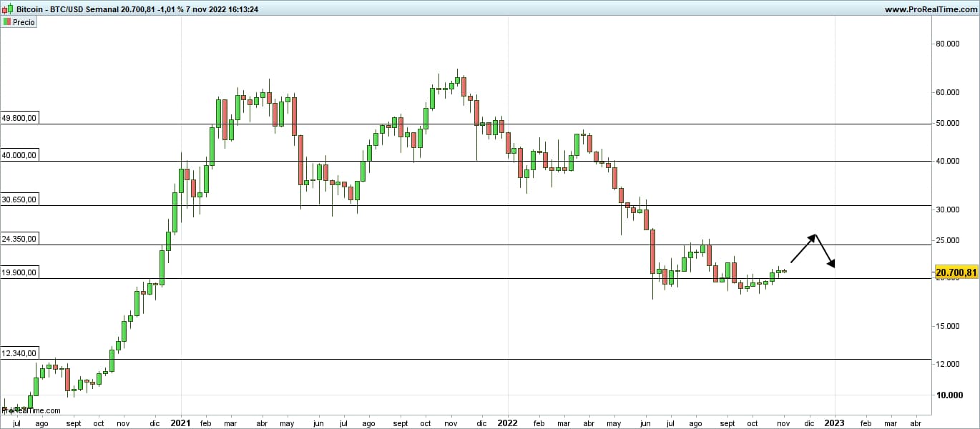Select the 40.000,00 horizontal level label
Image resolution: width=980 pixels, height=429 pixels.
[x=19, y=155]
